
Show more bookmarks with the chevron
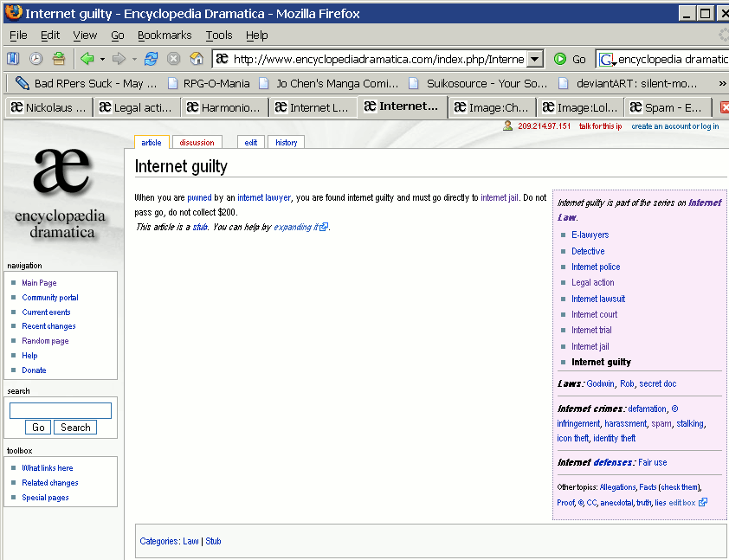tap(722, 84)
